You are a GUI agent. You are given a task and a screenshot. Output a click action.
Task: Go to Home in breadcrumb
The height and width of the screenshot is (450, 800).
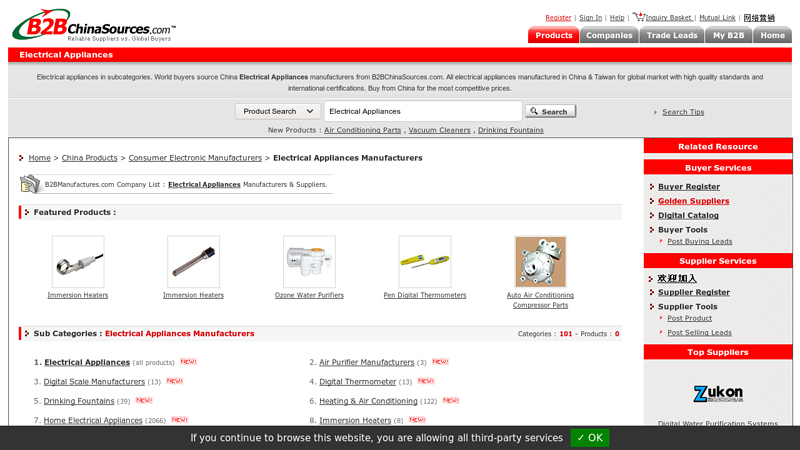coord(39,158)
